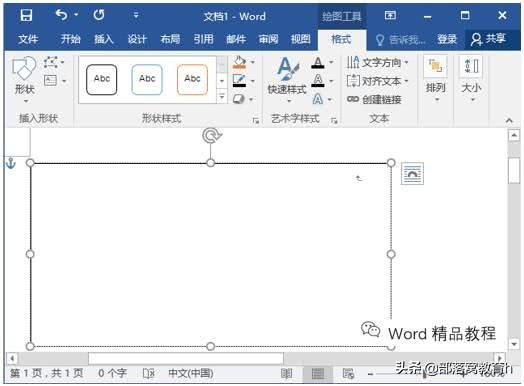Image resolution: width=524 pixels, height=386 pixels.
Task: Show the next row of shape styles
Action: coord(222,81)
